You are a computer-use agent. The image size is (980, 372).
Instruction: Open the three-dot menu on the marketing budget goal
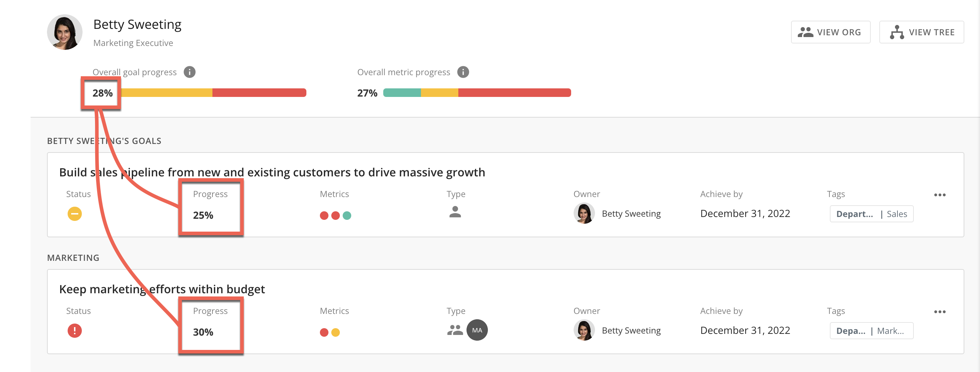tap(939, 311)
